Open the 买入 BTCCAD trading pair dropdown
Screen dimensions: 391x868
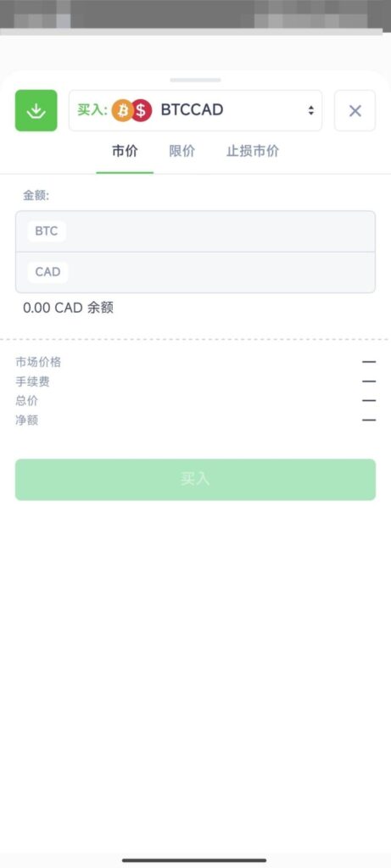[195, 111]
